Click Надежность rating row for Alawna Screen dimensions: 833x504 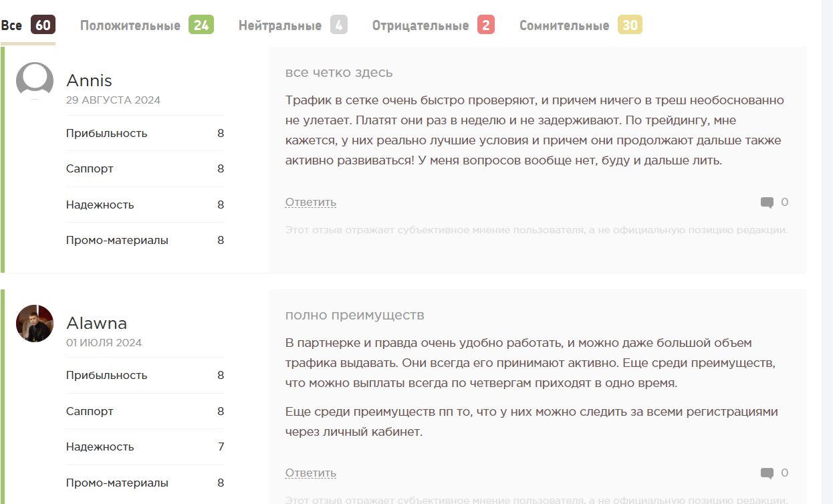[145, 447]
